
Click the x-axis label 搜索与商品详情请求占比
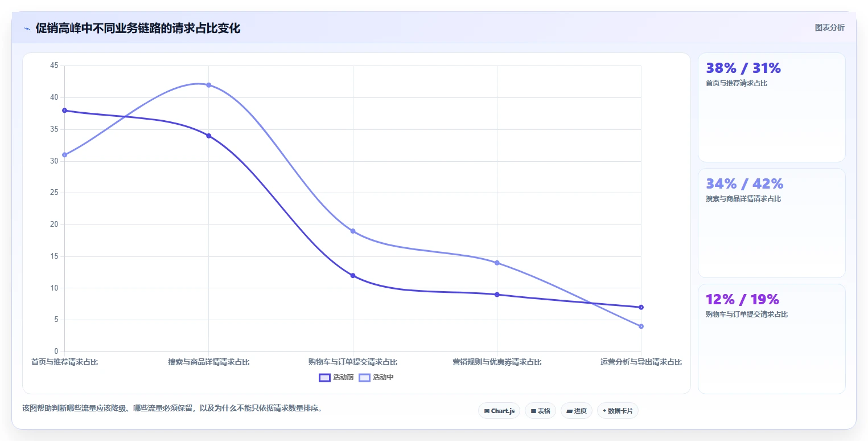click(208, 362)
